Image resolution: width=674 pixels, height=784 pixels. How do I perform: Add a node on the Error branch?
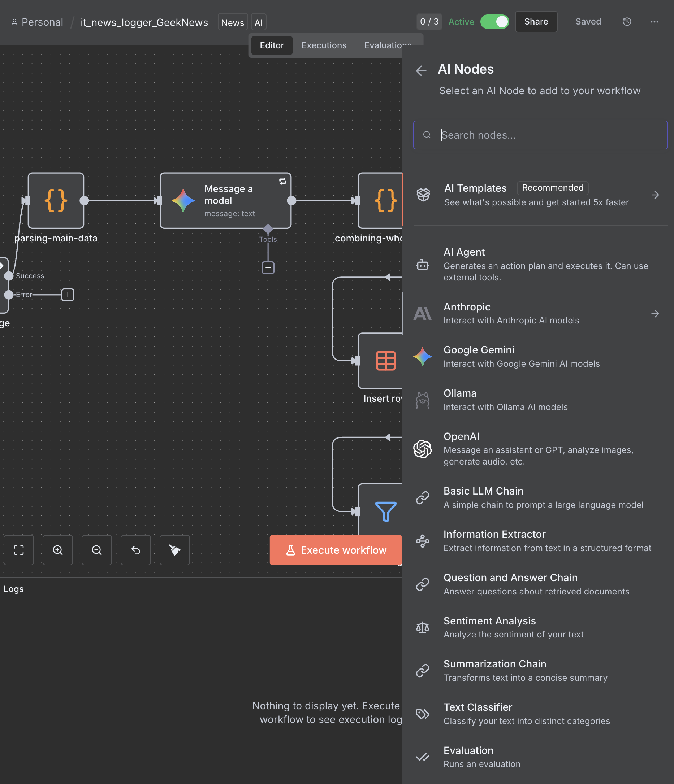point(68,295)
